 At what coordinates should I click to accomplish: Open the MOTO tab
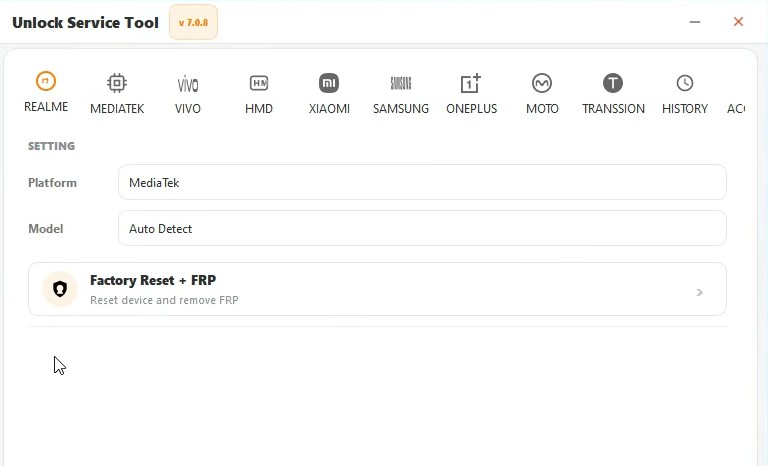(x=542, y=94)
